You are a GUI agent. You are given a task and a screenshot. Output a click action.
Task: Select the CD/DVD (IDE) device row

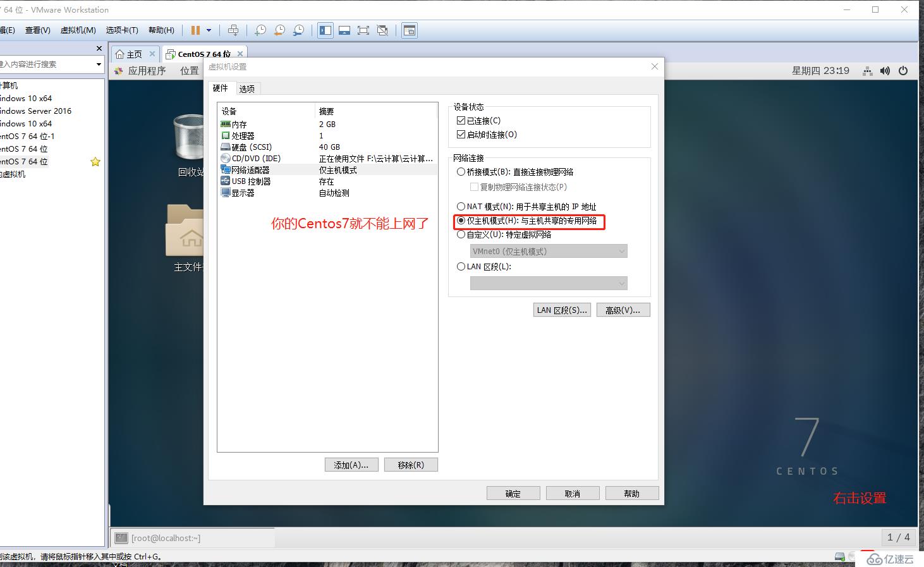327,159
